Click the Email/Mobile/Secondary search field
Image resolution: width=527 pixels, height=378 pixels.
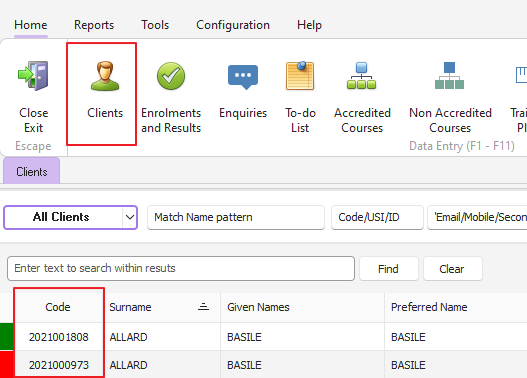tap(477, 217)
